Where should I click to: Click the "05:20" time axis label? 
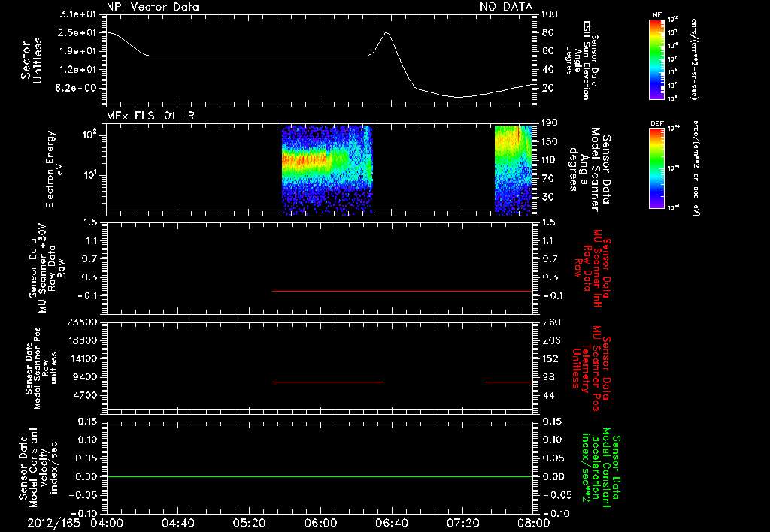[249, 523]
